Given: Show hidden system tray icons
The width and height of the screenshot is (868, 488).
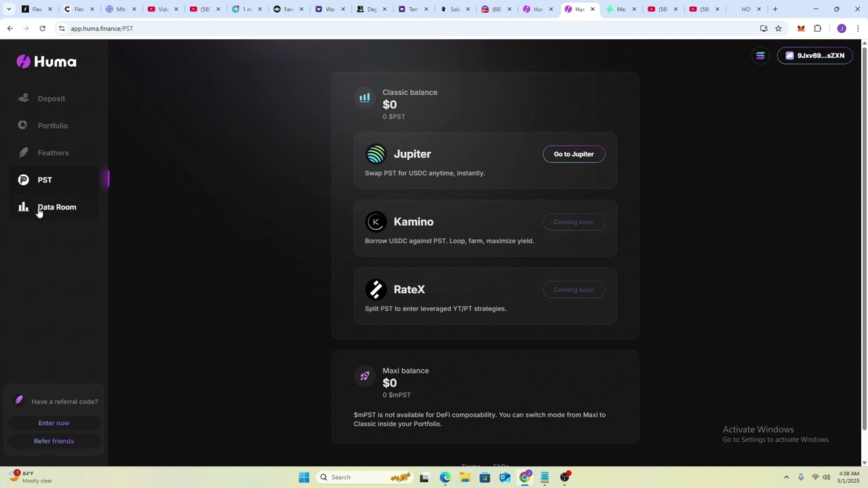Looking at the screenshot, I should pyautogui.click(x=787, y=477).
